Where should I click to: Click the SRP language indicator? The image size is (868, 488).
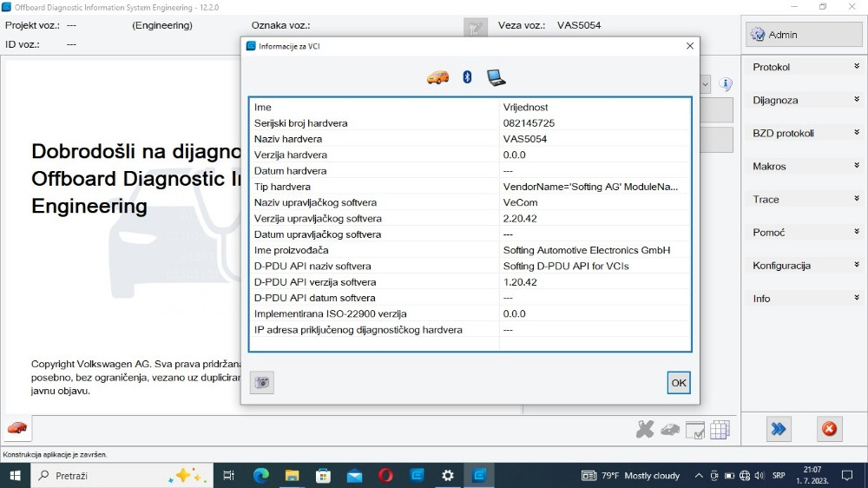[x=779, y=475]
